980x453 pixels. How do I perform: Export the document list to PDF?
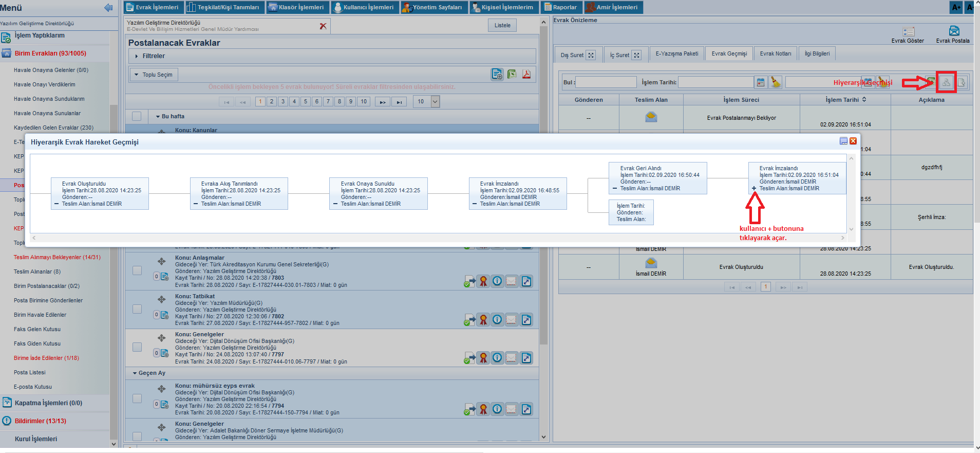(x=526, y=75)
